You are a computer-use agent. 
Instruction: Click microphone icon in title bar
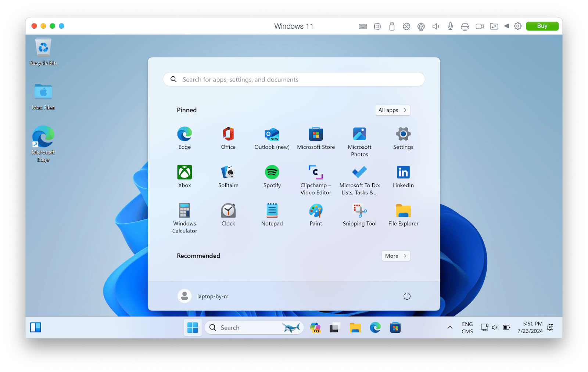tap(450, 26)
